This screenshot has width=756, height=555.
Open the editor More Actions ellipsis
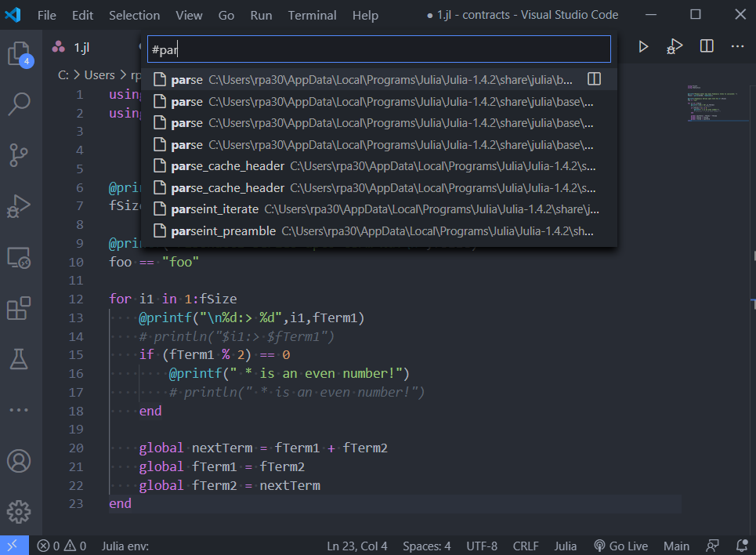737,47
